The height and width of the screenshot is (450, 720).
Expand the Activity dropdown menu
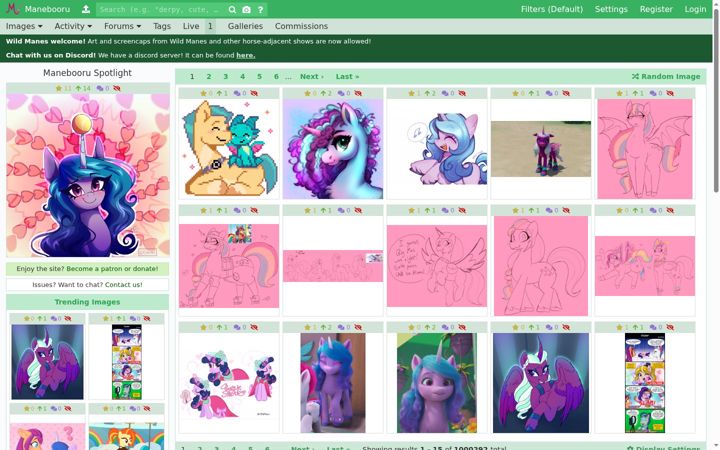click(73, 26)
